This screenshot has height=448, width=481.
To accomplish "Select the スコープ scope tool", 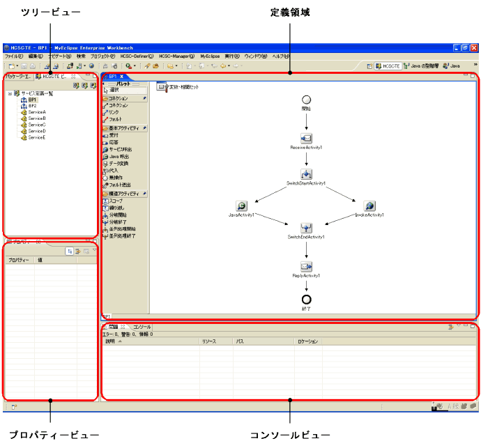I will pyautogui.click(x=112, y=201).
